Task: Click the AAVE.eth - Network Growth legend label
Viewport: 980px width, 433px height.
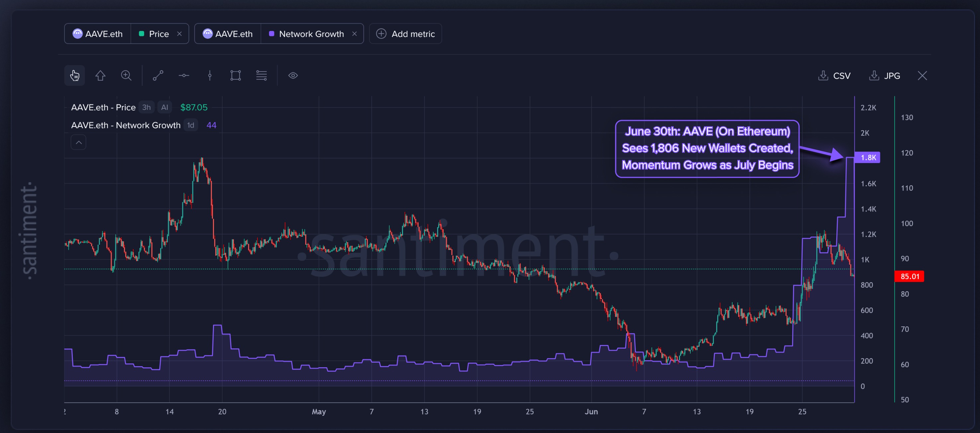Action: tap(126, 126)
